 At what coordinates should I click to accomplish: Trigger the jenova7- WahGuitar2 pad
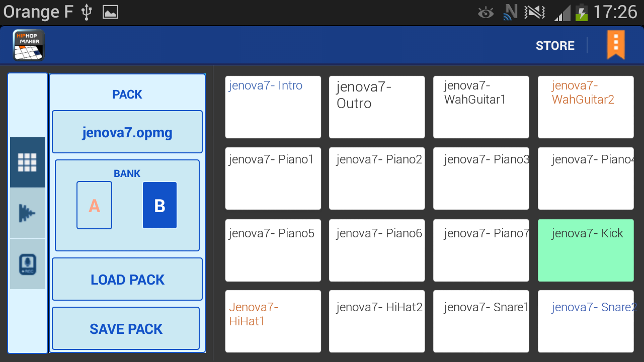(586, 107)
